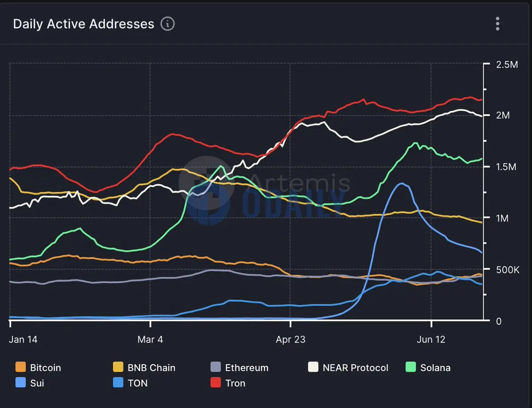This screenshot has width=532, height=408.
Task: Click the 0 y-axis label
Action: point(499,321)
